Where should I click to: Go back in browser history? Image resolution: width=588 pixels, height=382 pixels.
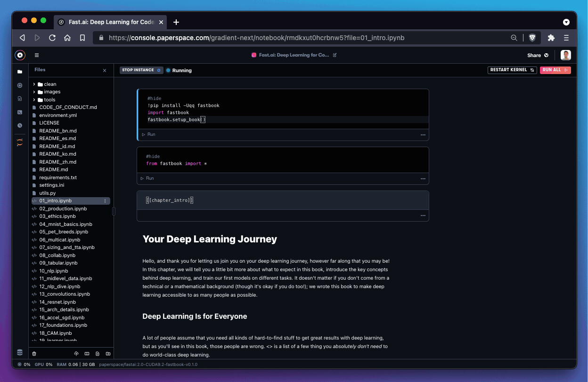[22, 38]
